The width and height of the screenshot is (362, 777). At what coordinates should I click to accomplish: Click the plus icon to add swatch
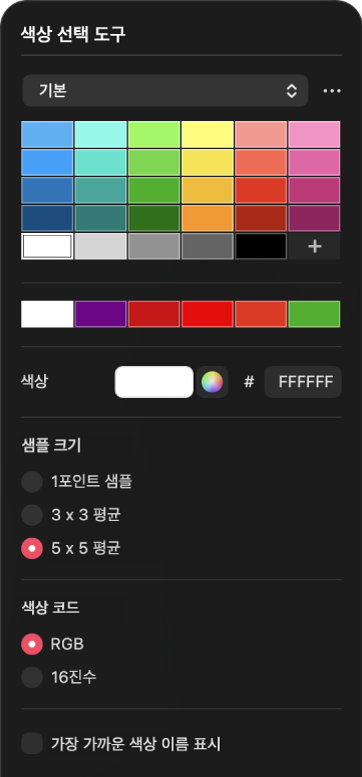pos(314,246)
